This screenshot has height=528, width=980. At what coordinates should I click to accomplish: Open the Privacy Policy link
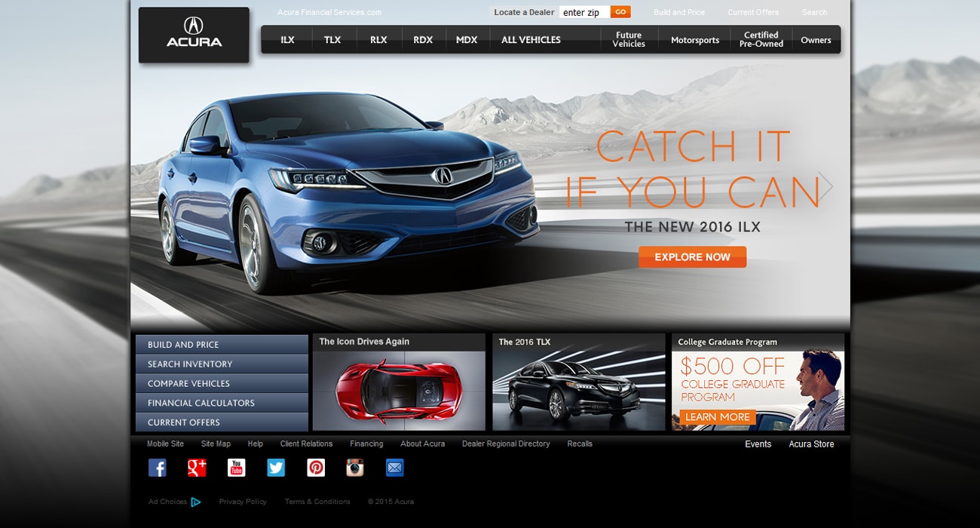pos(243,502)
